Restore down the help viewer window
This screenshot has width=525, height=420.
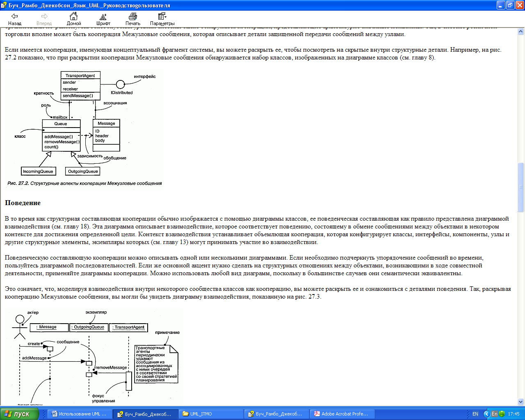pos(510,5)
